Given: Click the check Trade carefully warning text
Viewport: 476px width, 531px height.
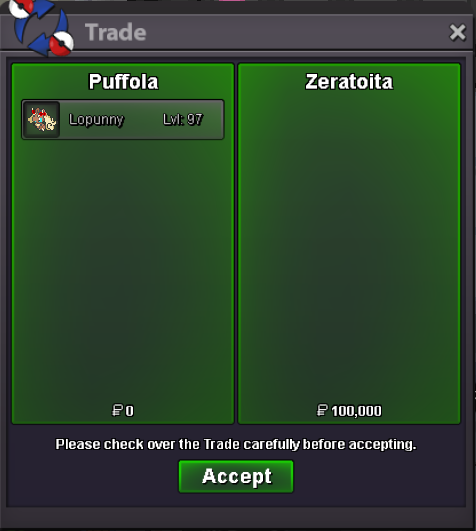Looking at the screenshot, I should 236,444.
